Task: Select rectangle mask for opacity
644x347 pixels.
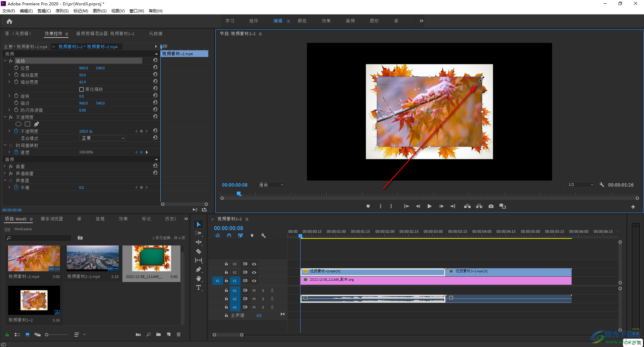Action: 28,124
